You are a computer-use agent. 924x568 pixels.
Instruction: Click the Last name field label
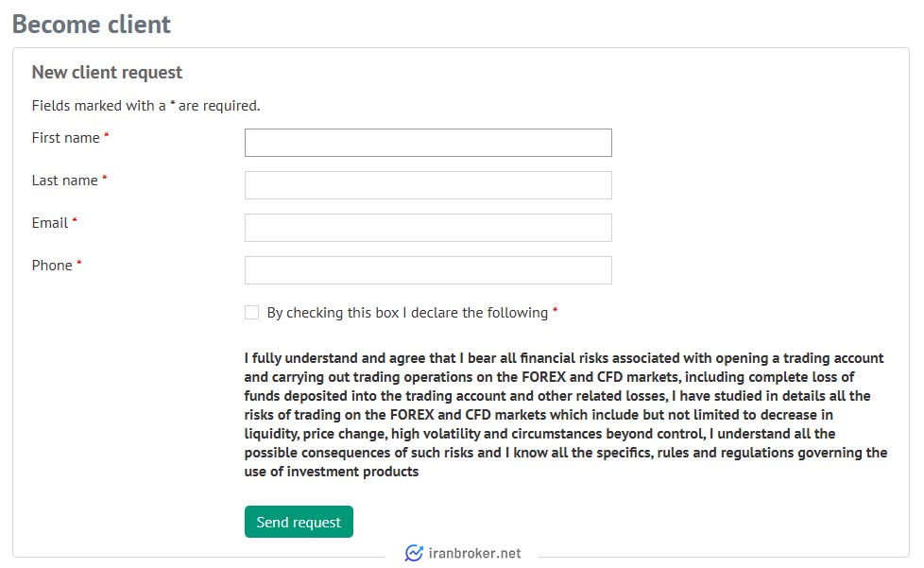click(x=65, y=181)
